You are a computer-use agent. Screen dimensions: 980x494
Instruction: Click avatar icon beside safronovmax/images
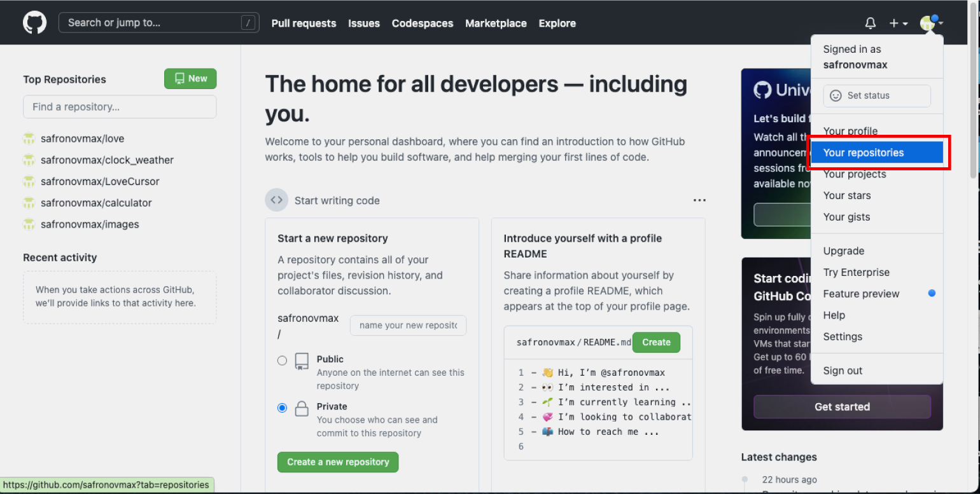coord(29,224)
